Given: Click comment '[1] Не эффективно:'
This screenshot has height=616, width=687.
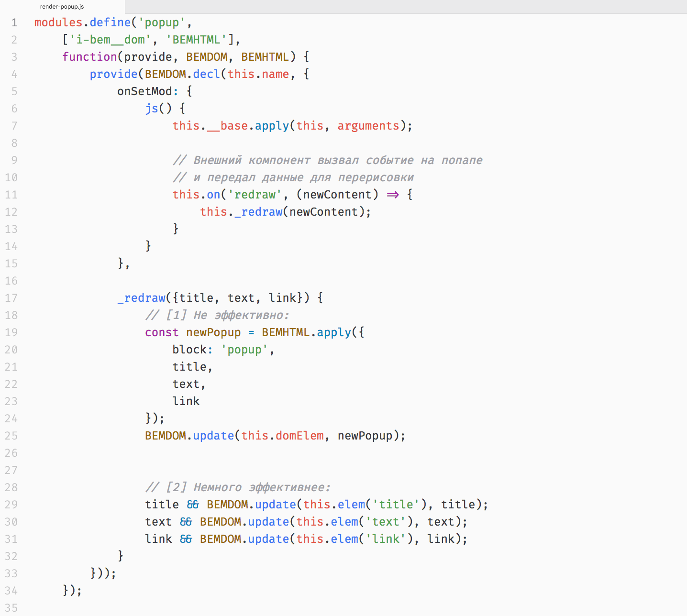Looking at the screenshot, I should (217, 315).
